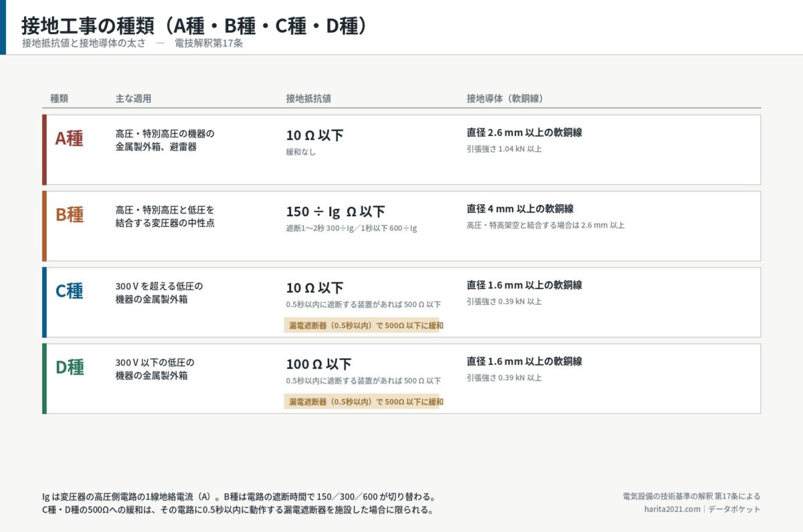This screenshot has width=803, height=532.
Task: Select the 主な適用 column header
Action: [x=133, y=98]
